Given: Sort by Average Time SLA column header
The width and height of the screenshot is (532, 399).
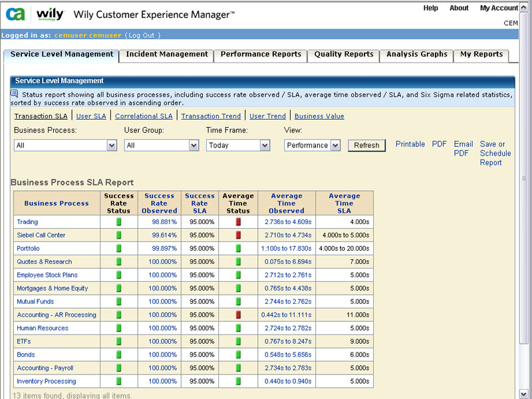Looking at the screenshot, I should click(344, 203).
